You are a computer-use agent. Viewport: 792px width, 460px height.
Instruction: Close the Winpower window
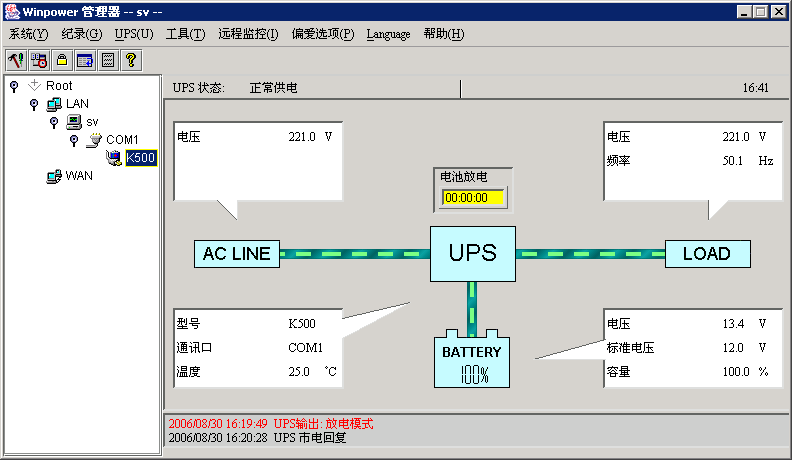pyautogui.click(x=779, y=12)
